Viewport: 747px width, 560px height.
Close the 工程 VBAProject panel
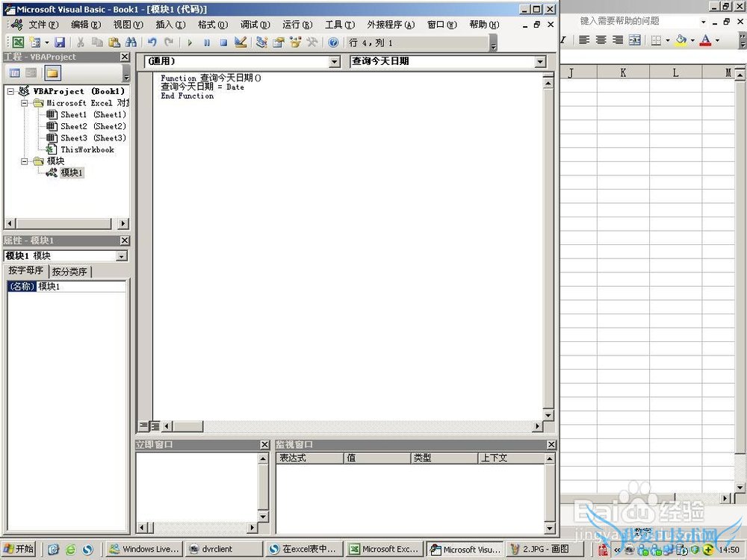pyautogui.click(x=125, y=57)
